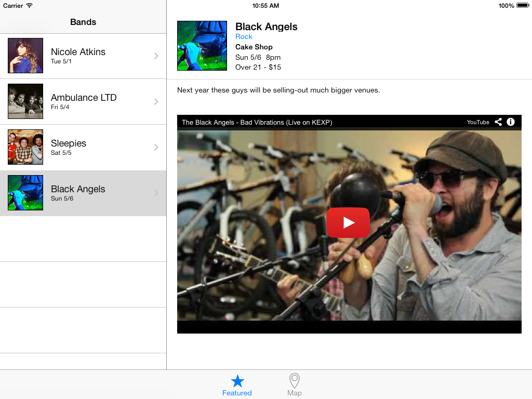Select Ambulance LTD band name

(x=84, y=98)
